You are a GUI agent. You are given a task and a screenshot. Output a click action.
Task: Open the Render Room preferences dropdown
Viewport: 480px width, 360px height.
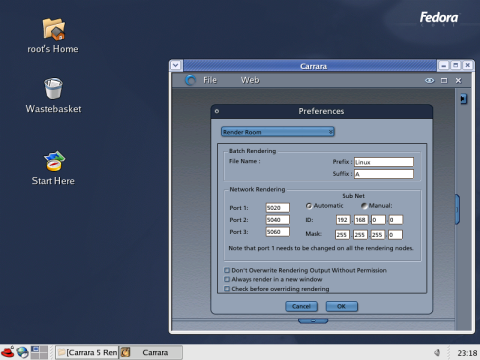click(x=278, y=132)
